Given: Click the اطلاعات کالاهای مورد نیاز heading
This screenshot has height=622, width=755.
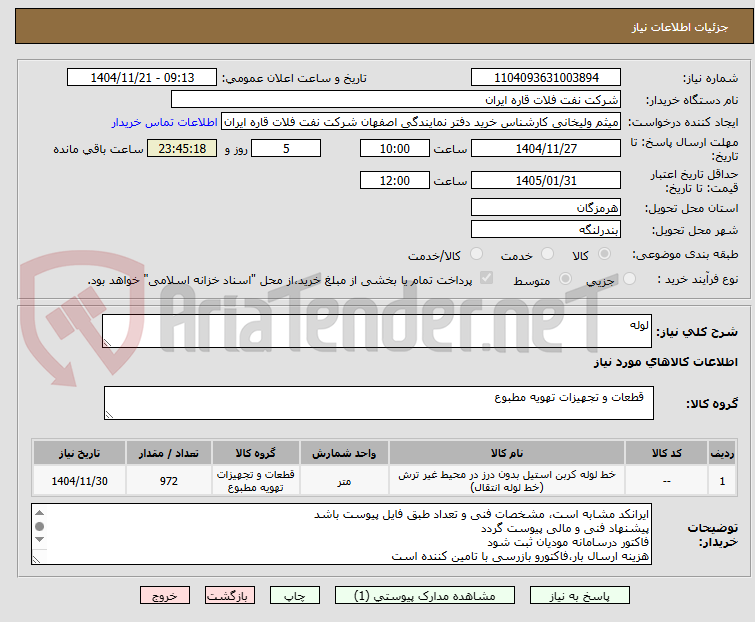Looking at the screenshot, I should point(665,362).
